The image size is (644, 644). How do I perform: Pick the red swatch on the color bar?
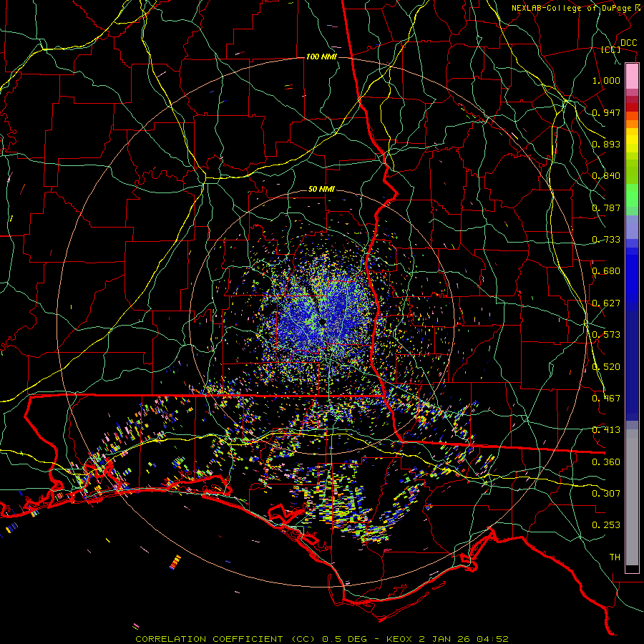click(632, 107)
